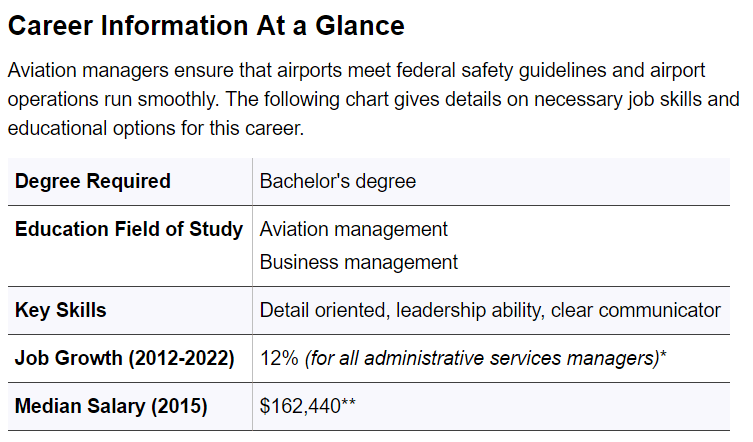Select the Job Growth (2012-2022) label
The width and height of the screenshot is (753, 442).
point(125,358)
